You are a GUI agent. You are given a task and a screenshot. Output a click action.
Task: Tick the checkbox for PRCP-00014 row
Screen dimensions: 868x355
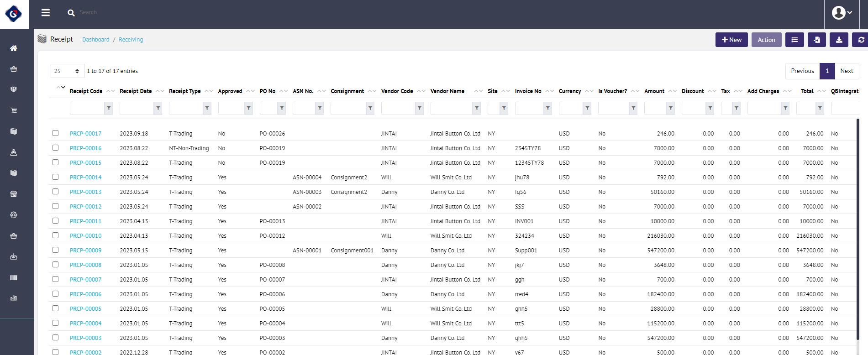56,177
